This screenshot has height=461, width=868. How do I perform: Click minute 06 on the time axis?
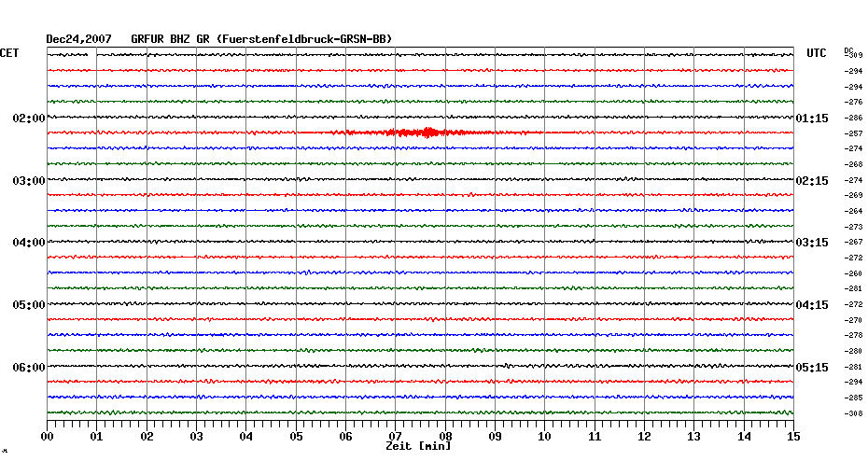[345, 437]
